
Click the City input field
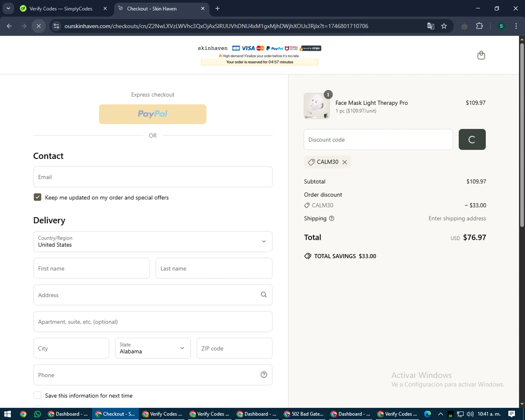[71, 348]
